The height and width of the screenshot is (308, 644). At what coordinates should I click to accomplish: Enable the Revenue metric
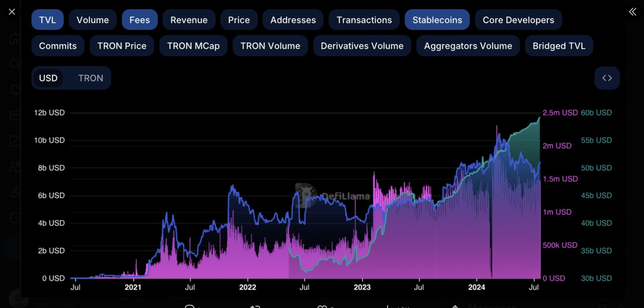click(189, 20)
